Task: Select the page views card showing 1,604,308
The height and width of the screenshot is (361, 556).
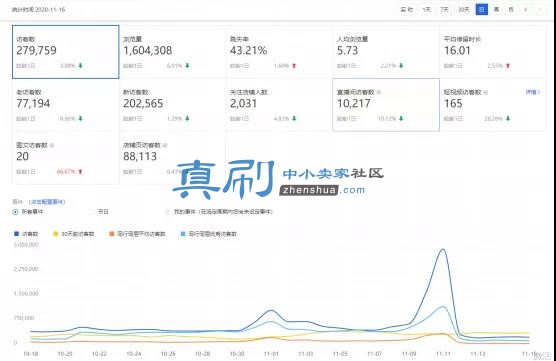Action: pyautogui.click(x=172, y=52)
